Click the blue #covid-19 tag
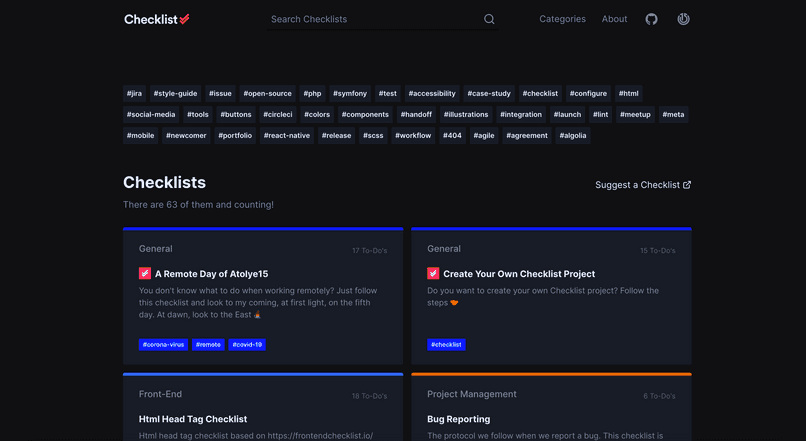806x441 pixels. [x=247, y=345]
